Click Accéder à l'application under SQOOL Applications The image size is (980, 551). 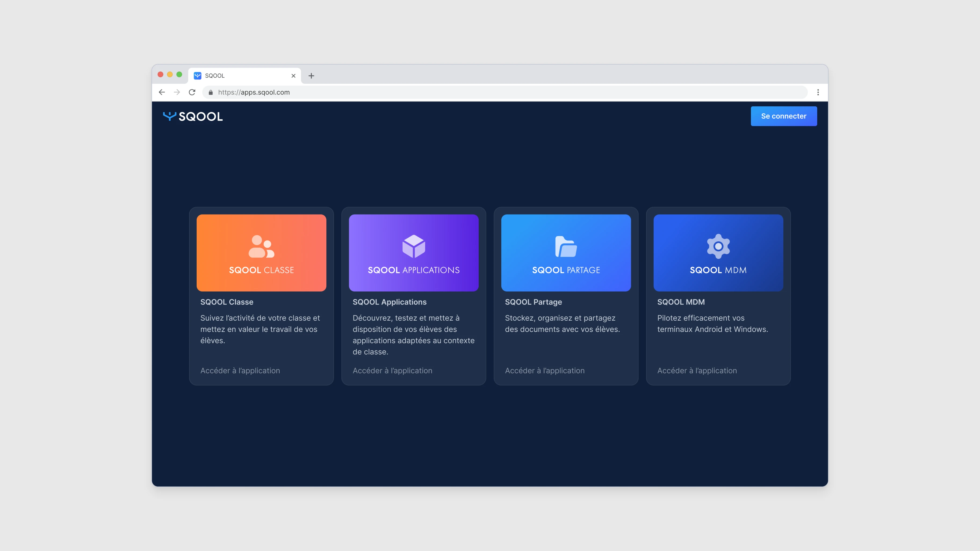(392, 370)
